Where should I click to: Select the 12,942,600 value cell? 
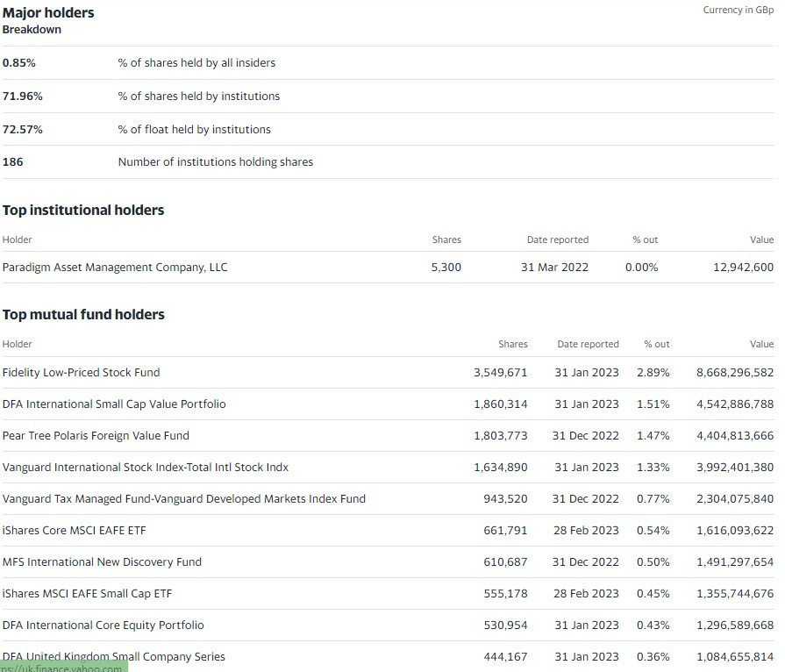tap(744, 268)
